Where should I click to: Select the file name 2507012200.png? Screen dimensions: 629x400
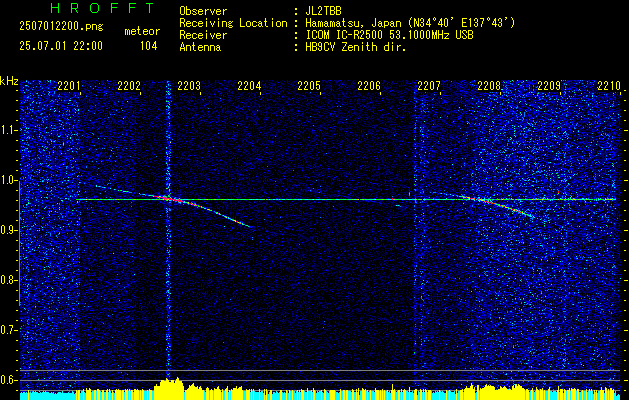coord(61,27)
